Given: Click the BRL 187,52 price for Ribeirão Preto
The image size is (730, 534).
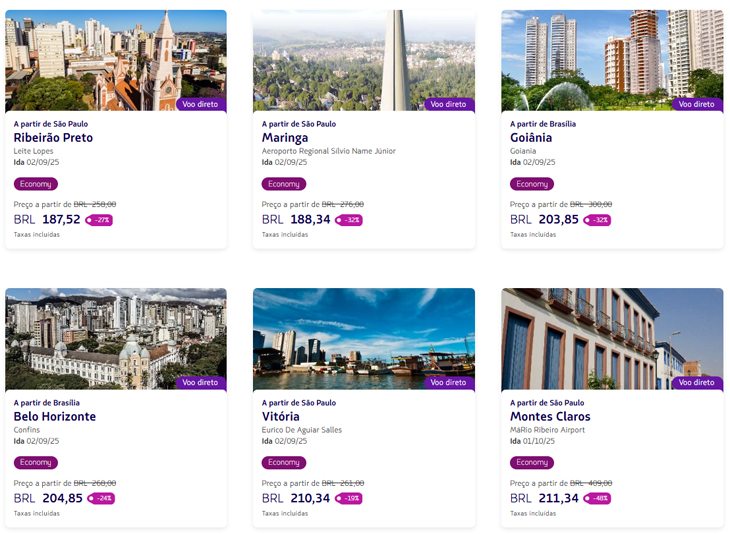Looking at the screenshot, I should [47, 219].
